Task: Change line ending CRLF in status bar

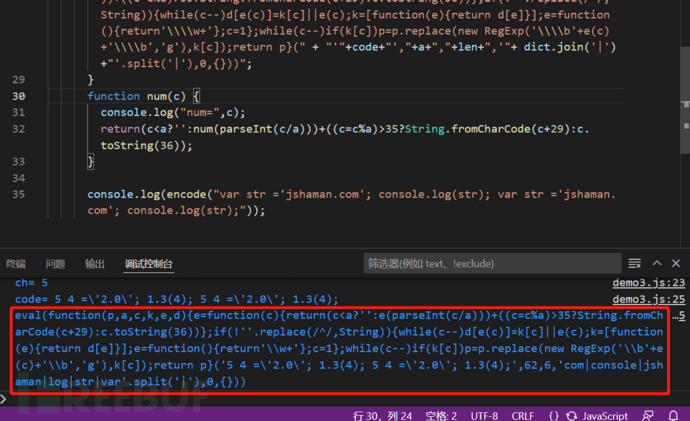Action: pos(522,416)
